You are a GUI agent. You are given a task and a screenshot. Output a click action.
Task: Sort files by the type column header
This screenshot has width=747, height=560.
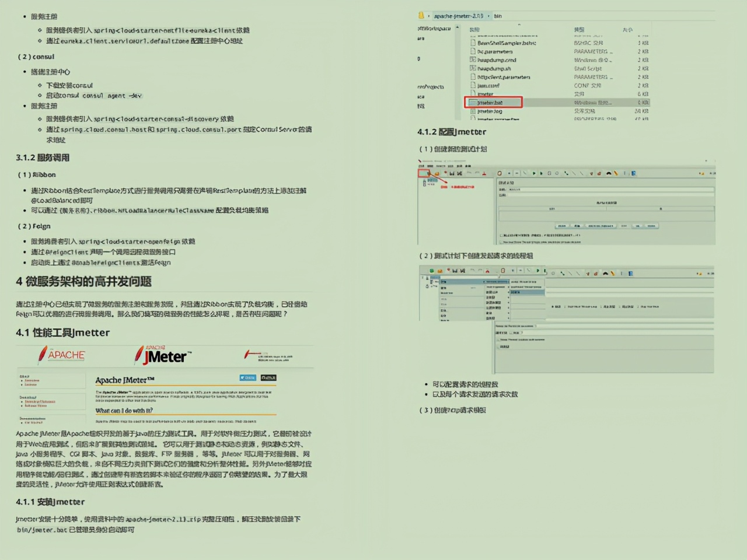coord(579,29)
